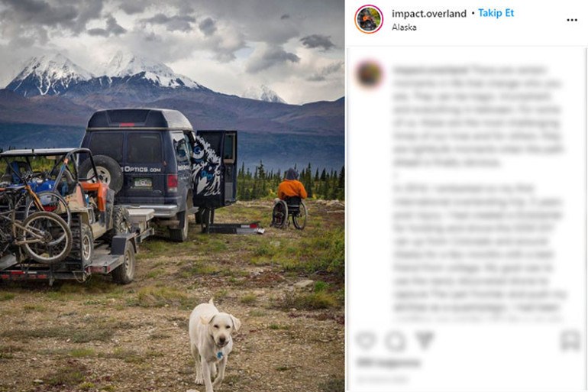Follow the account via Takip Et
588x392 pixels.
[496, 13]
